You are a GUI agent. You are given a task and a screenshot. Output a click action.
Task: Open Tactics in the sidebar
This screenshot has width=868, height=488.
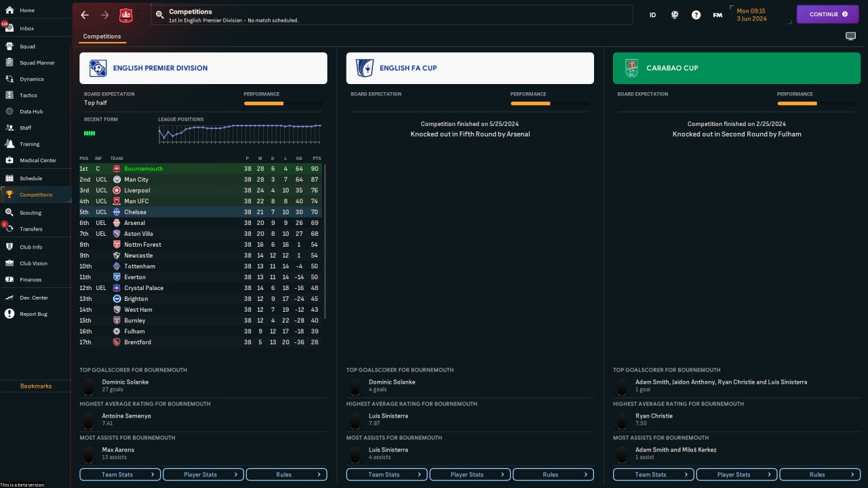(x=28, y=96)
